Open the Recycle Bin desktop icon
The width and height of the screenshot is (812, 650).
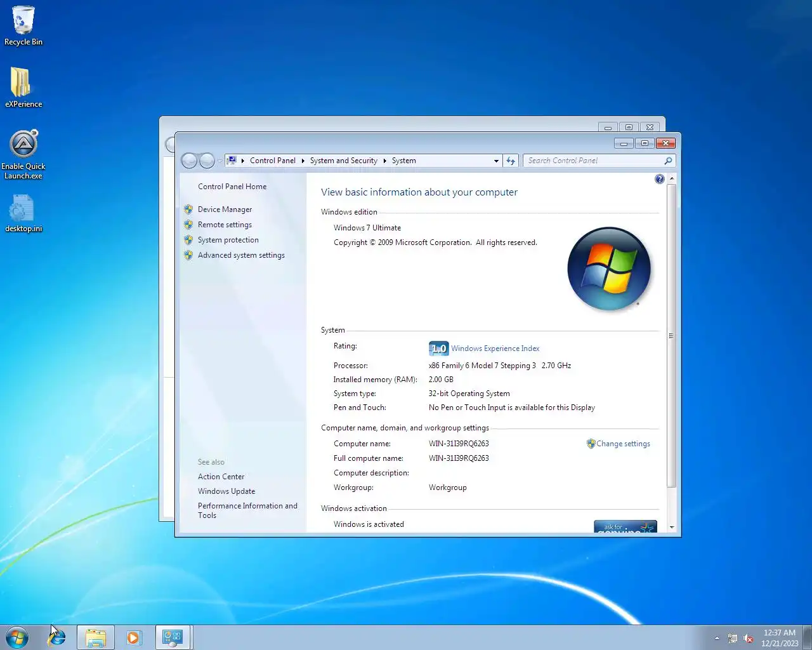pos(23,25)
